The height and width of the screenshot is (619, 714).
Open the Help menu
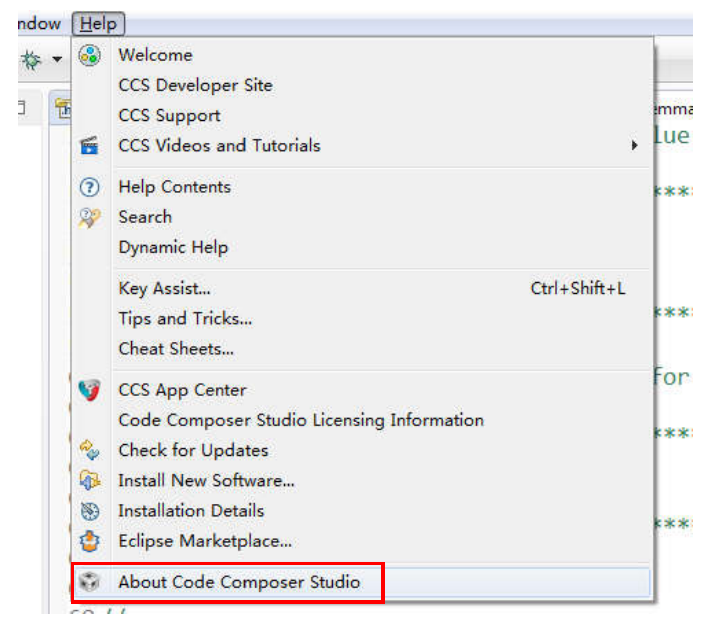[98, 24]
